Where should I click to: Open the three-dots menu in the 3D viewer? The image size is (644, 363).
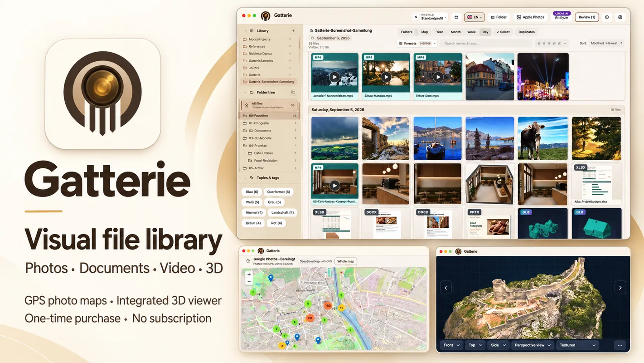tap(620, 345)
